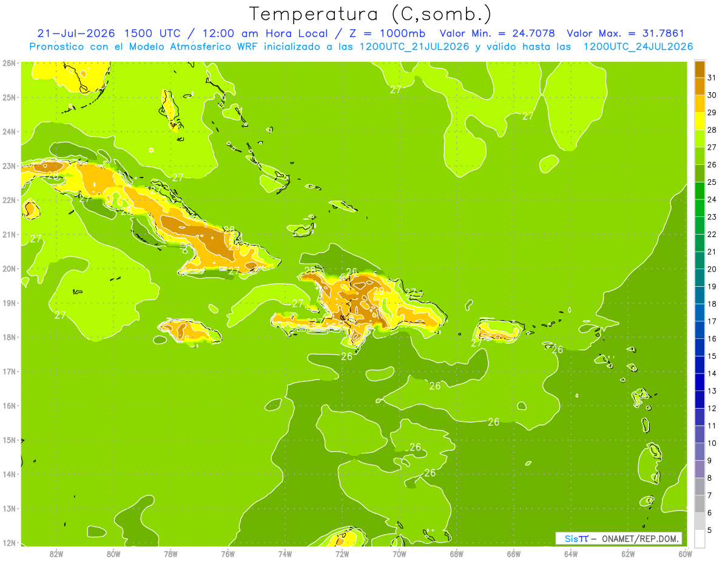The image size is (728, 562).
Task: Click "Valor Min. = 24.7078"
Action: click(497, 33)
